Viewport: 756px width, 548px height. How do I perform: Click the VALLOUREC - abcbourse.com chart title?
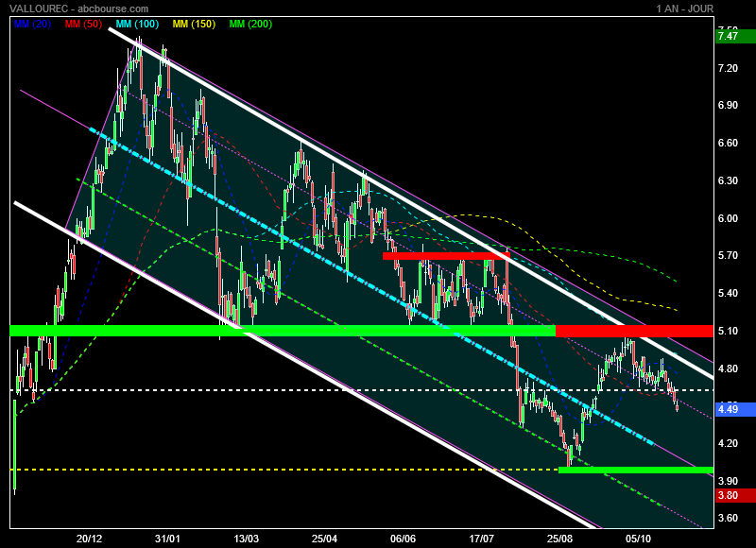[x=79, y=9]
